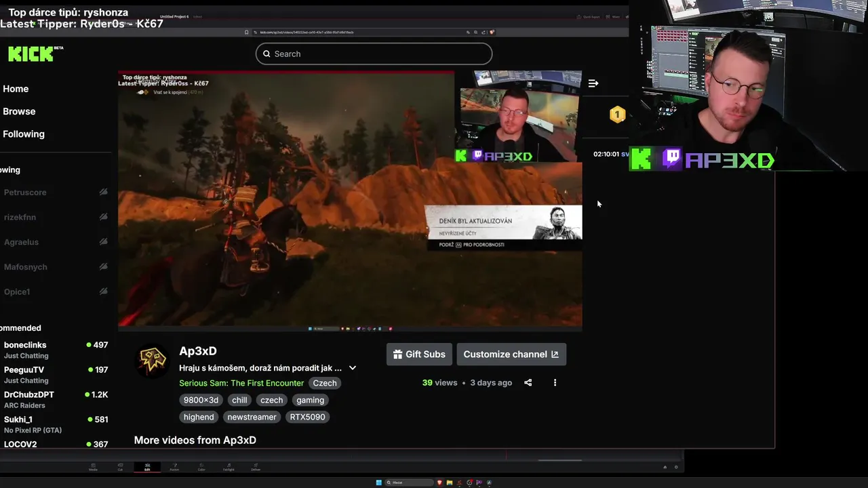
Task: Click the share icon next to views
Action: click(x=528, y=383)
